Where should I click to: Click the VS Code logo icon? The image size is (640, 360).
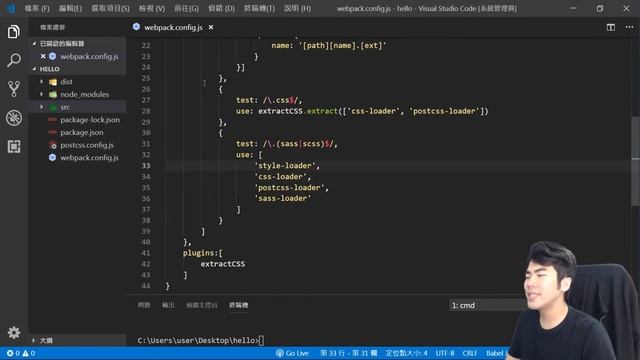(11, 8)
